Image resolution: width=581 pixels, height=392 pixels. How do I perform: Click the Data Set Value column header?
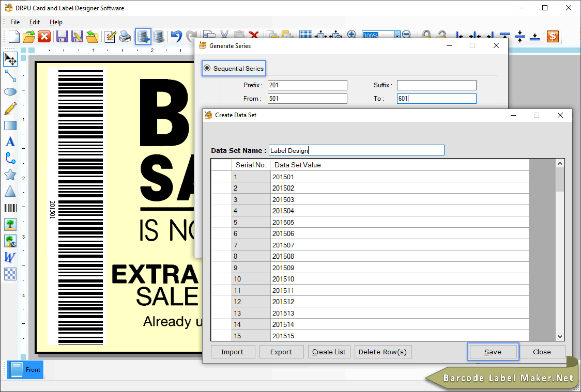click(400, 165)
